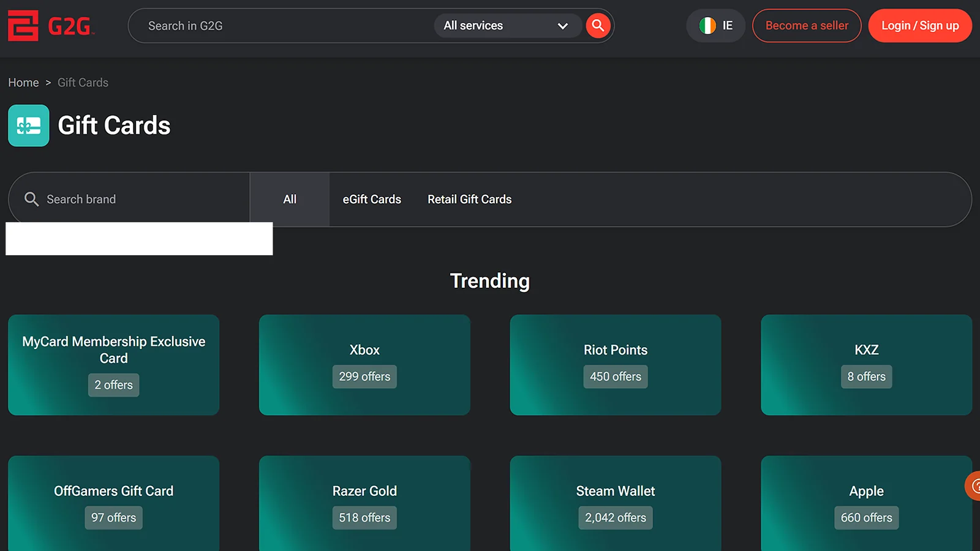Viewport: 980px width, 551px height.
Task: Click the 299 offers badge
Action: [x=364, y=377]
